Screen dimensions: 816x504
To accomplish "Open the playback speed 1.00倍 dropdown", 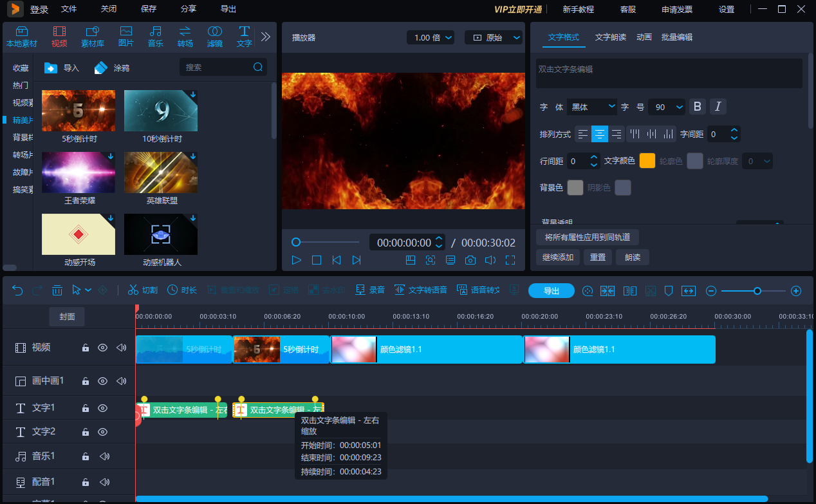I will pyautogui.click(x=431, y=37).
